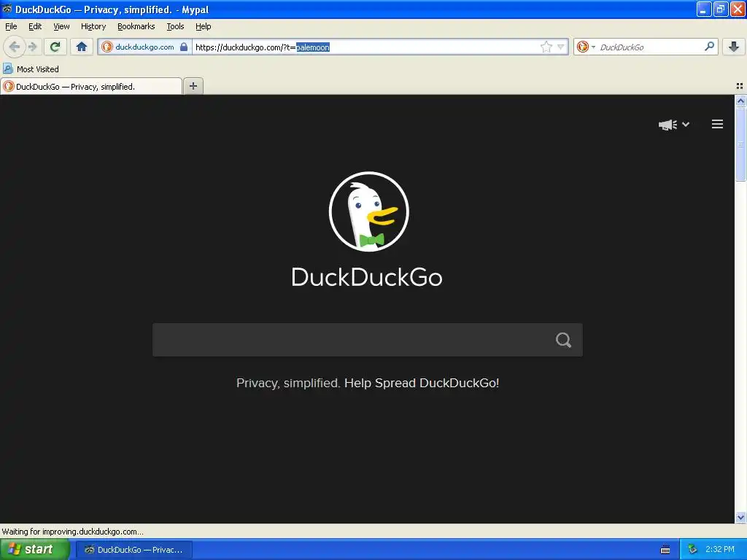Click the vertical scrollbar thumb
Image resolution: width=747 pixels, height=560 pixels.
point(740,144)
